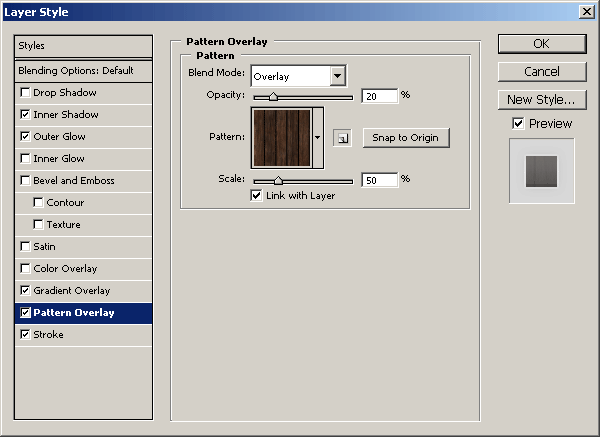Click the Scale slider handle
600x437 pixels.
279,180
